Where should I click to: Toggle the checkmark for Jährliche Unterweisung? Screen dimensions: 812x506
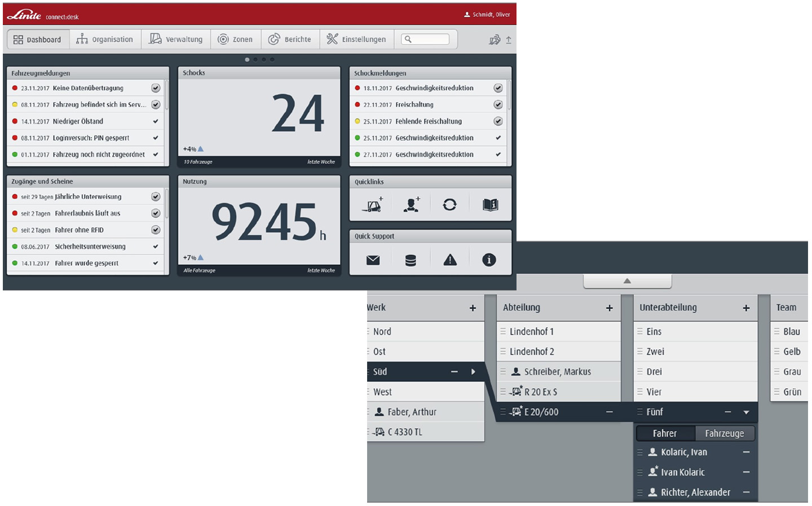tap(156, 197)
